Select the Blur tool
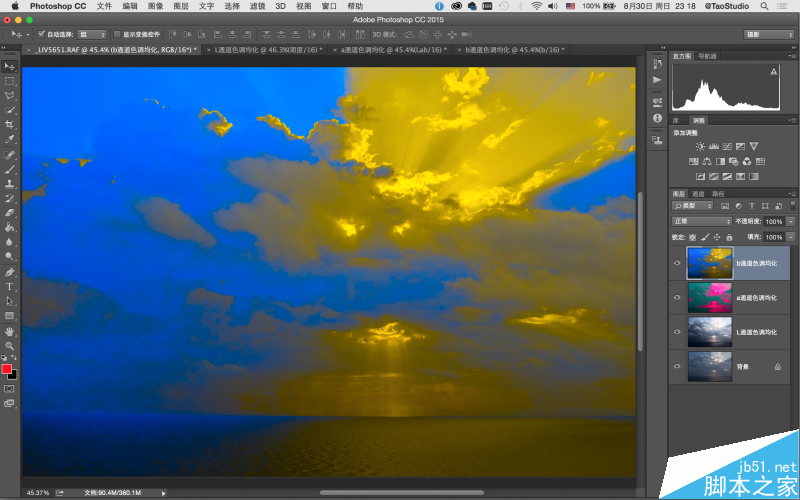The height and width of the screenshot is (500, 800). coord(9,241)
